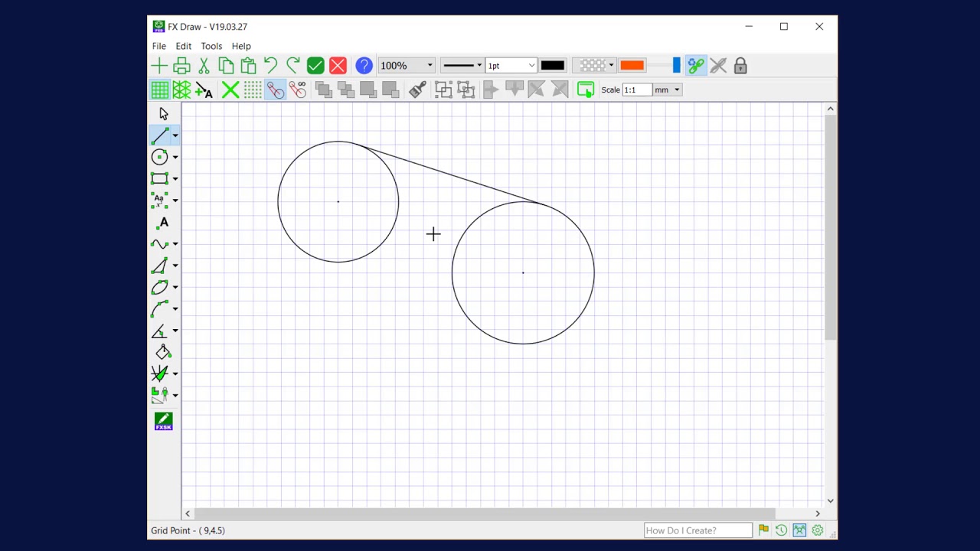
Task: Select the math text Aa tool
Action: tap(159, 201)
